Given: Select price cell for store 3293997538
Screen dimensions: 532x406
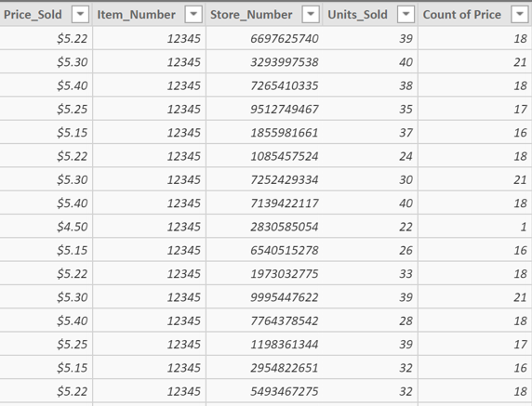Looking at the screenshot, I should point(46,61).
